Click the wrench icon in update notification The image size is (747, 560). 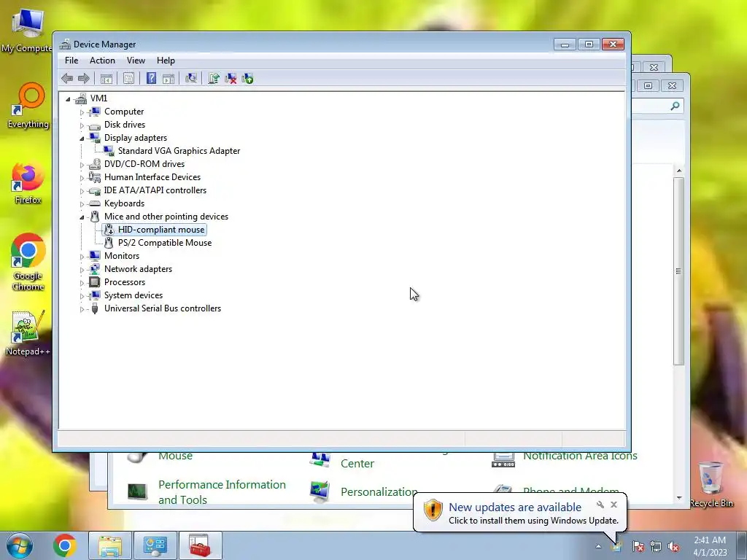pyautogui.click(x=600, y=505)
